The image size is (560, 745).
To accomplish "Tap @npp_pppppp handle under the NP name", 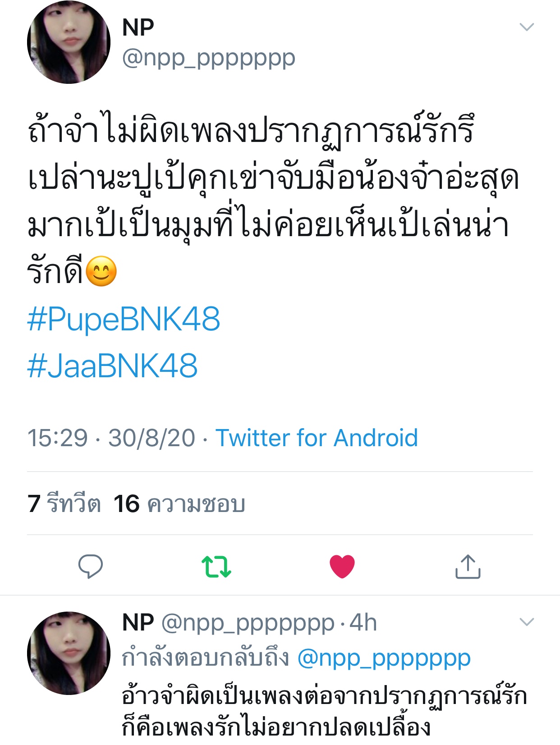I will tap(209, 59).
